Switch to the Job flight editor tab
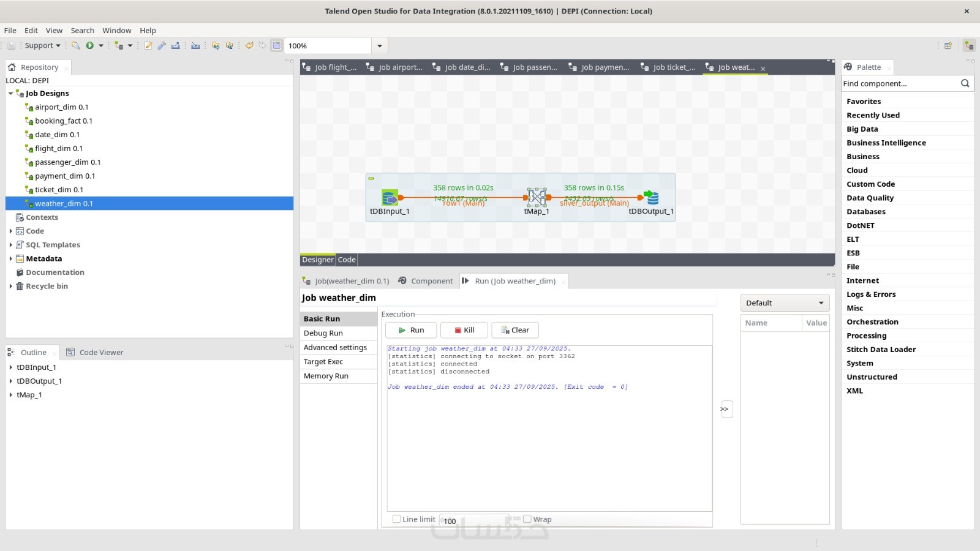This screenshot has width=980, height=551. coord(330,67)
